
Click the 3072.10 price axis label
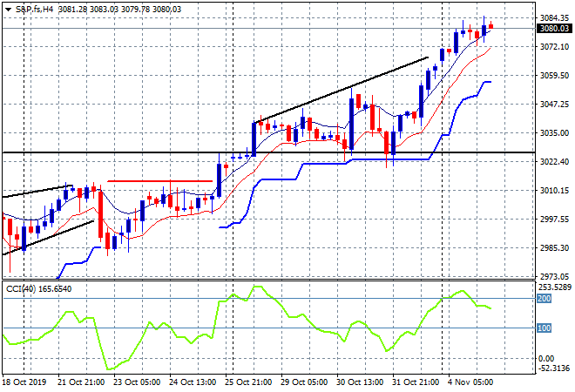click(554, 46)
